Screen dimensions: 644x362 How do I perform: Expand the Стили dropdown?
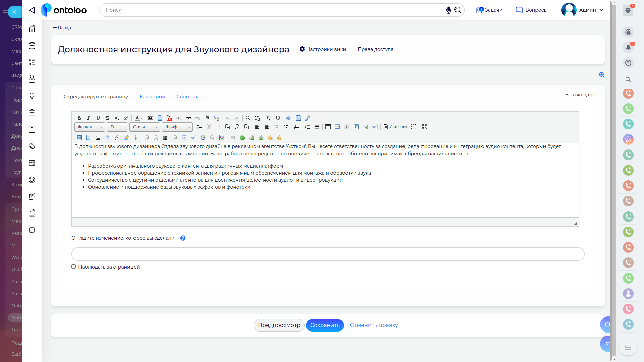click(x=145, y=127)
